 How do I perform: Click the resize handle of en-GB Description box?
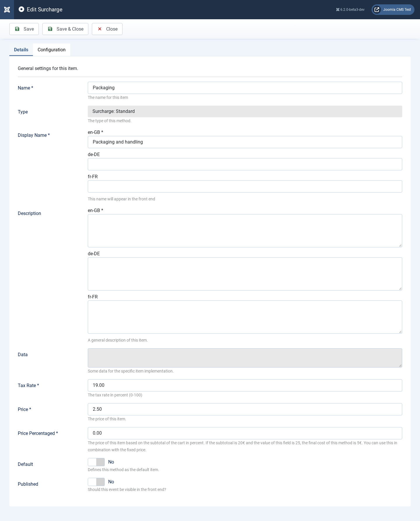(400, 245)
